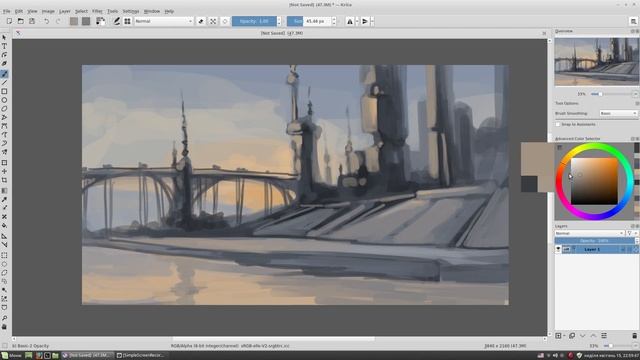The height and width of the screenshot is (360, 640).
Task: Select the Measure tool
Action: (4, 244)
